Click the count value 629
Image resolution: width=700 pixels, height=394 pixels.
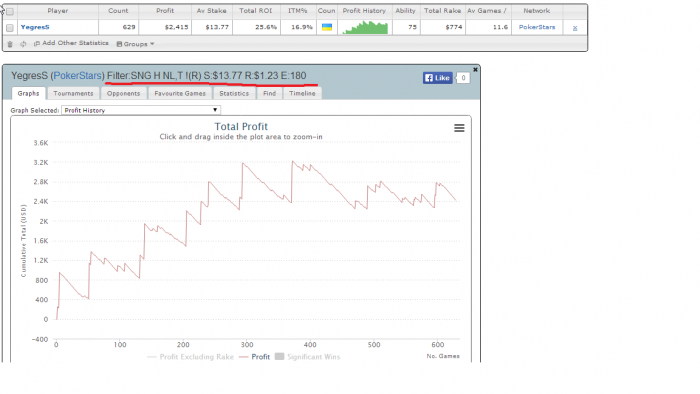coord(129,27)
